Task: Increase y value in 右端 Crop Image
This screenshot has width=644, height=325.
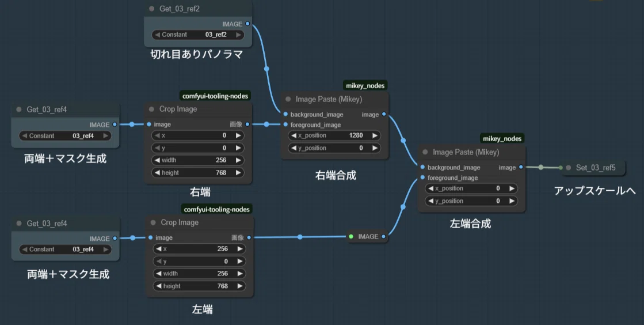Action: click(x=238, y=148)
